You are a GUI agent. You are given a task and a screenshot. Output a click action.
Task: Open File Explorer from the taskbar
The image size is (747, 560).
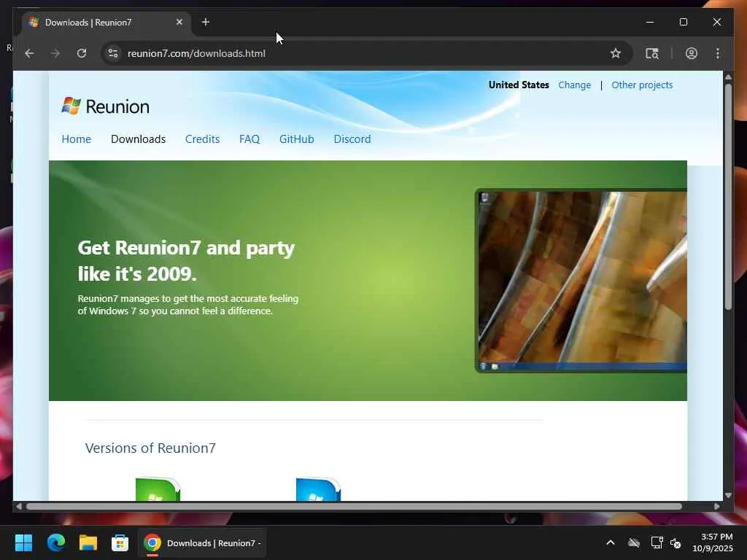88,542
